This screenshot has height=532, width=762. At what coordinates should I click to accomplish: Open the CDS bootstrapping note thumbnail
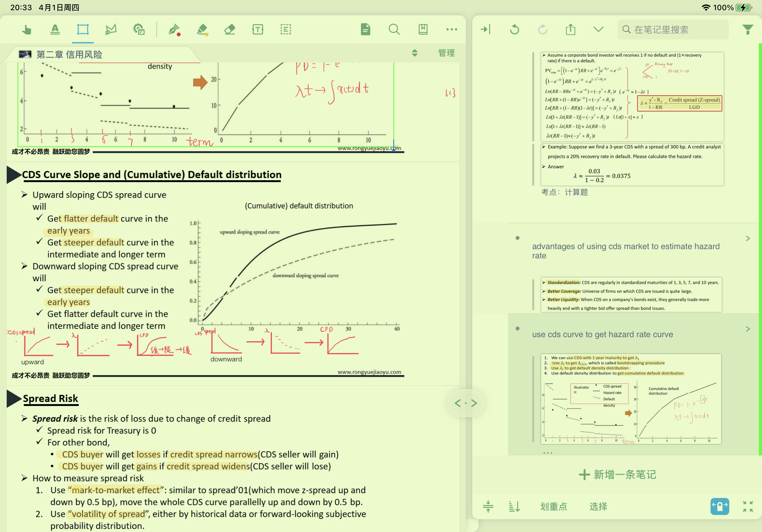tap(631, 399)
